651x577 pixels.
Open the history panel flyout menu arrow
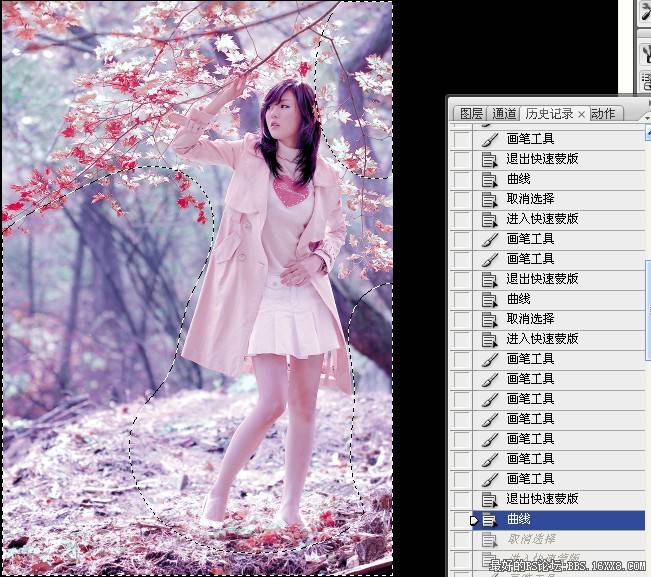click(648, 118)
